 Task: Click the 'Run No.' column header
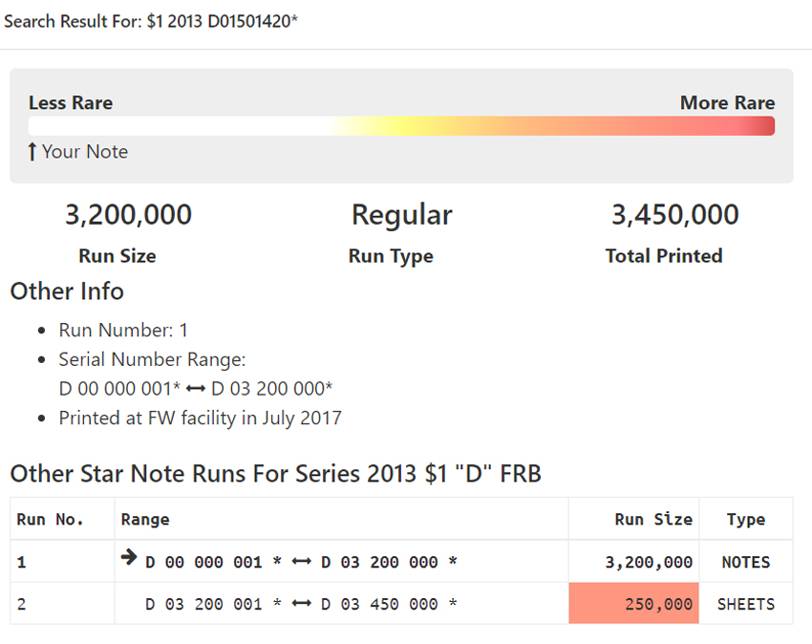point(50,519)
